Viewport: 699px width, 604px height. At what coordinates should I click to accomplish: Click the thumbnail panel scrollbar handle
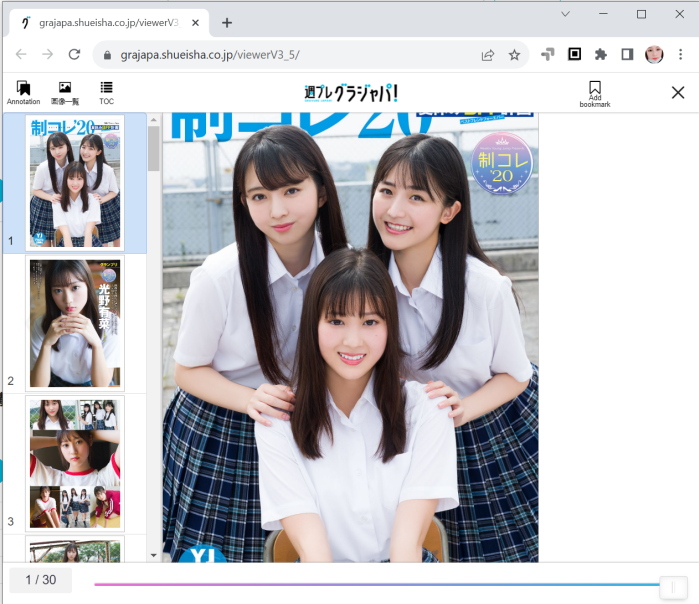(x=153, y=148)
